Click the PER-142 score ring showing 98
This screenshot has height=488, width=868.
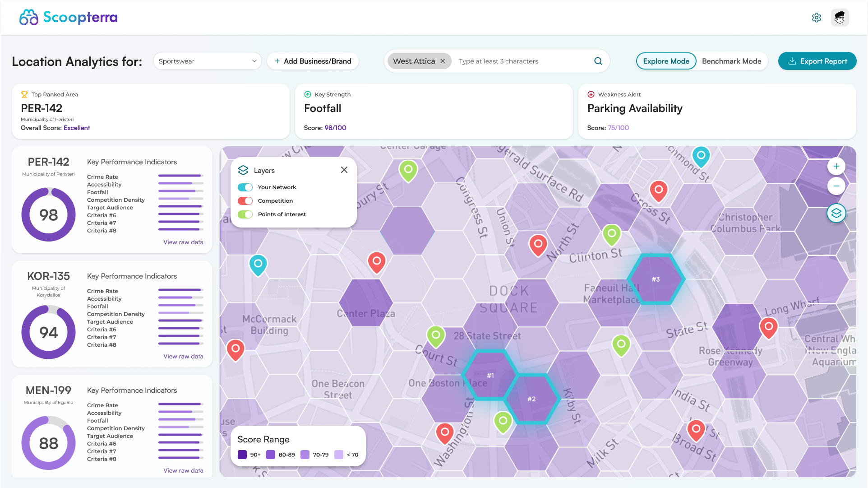48,215
